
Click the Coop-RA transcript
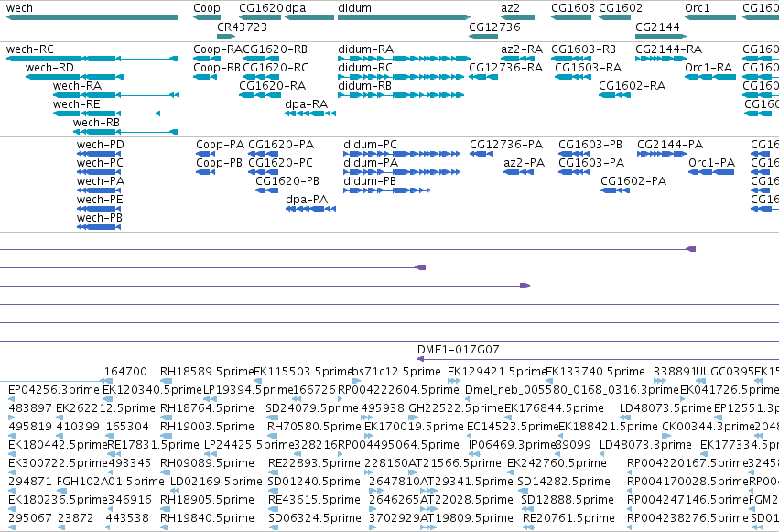[x=207, y=59]
